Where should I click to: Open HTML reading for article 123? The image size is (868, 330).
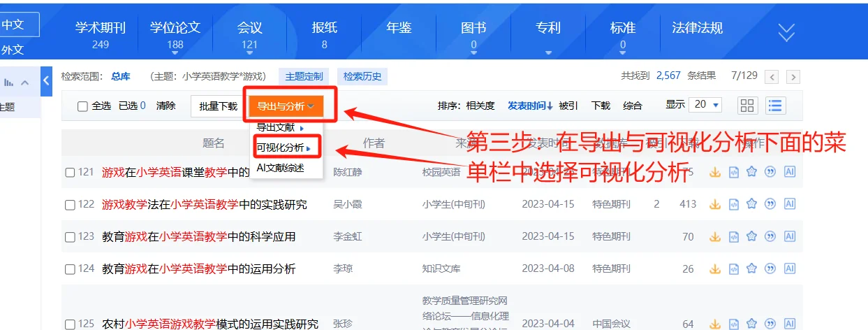pos(733,236)
